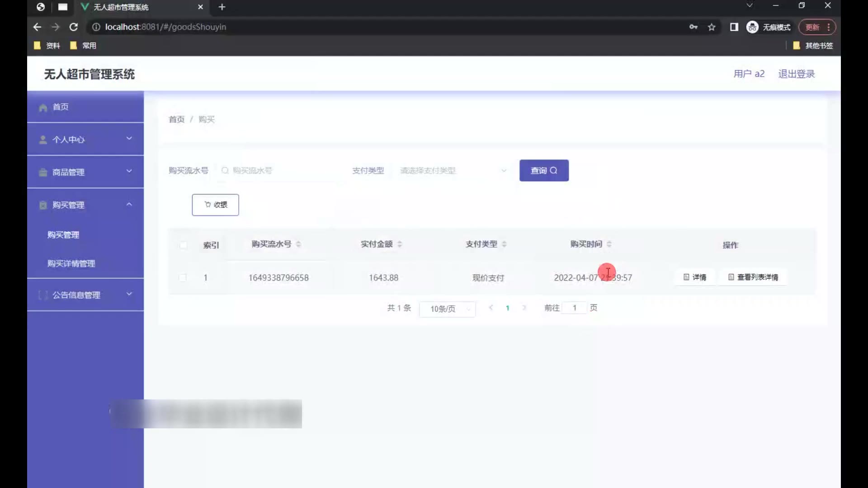
Task: Click the password key icon
Action: [x=693, y=27]
